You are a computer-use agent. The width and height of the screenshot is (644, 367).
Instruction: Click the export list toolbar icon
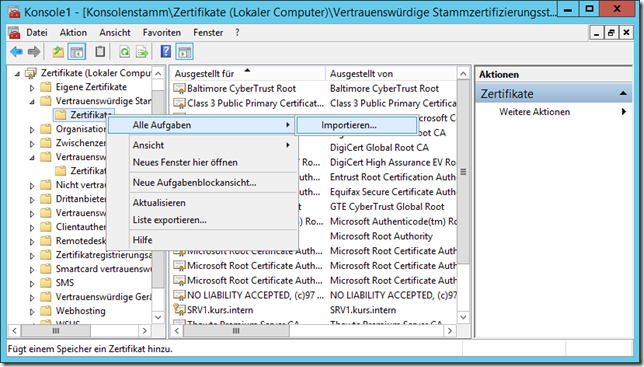142,52
